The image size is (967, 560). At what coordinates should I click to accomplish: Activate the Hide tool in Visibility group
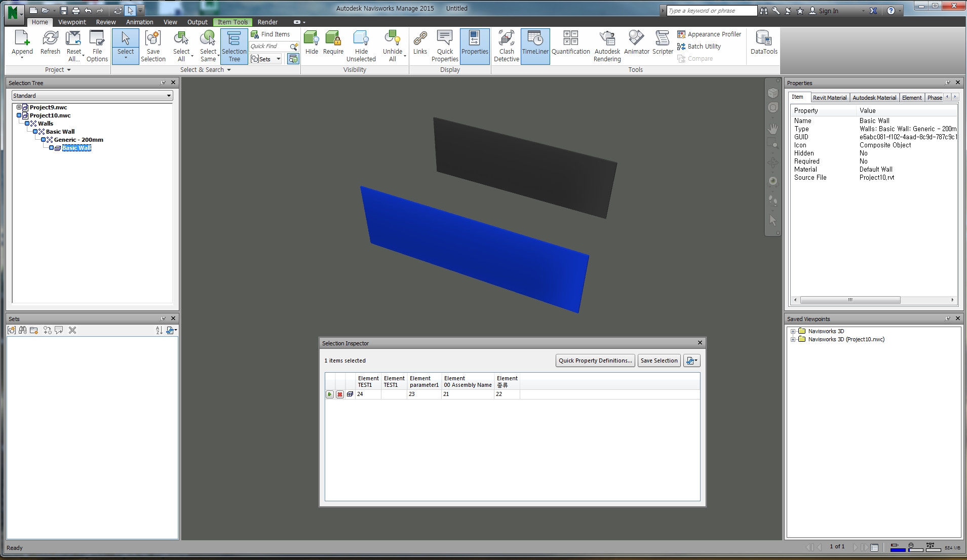(x=312, y=45)
